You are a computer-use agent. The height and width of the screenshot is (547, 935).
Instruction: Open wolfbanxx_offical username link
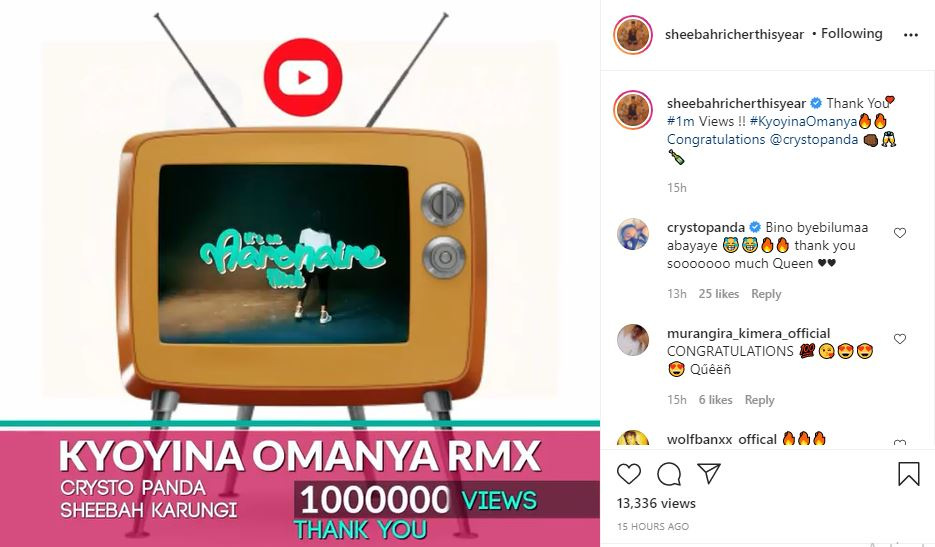[722, 440]
